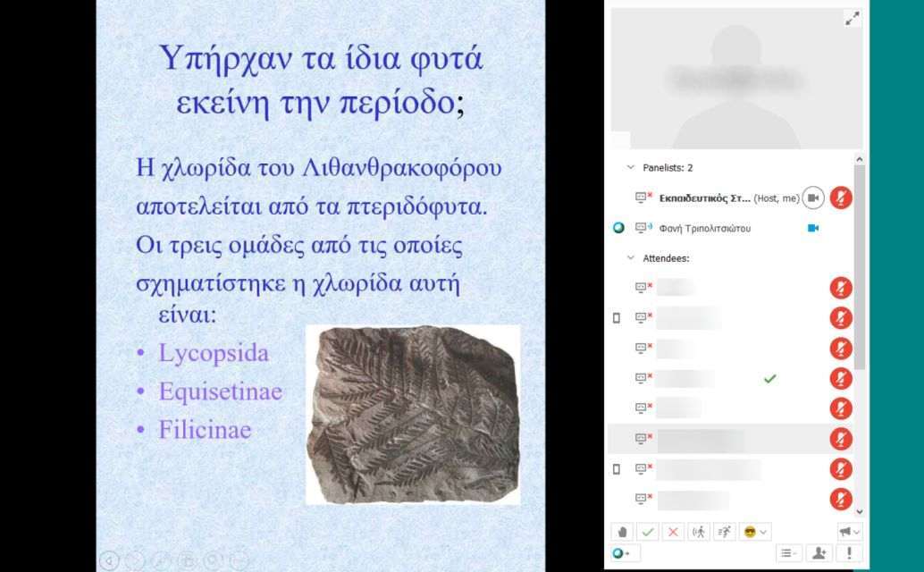Unmute the host's red microphone button
The width and height of the screenshot is (924, 572).
840,198
